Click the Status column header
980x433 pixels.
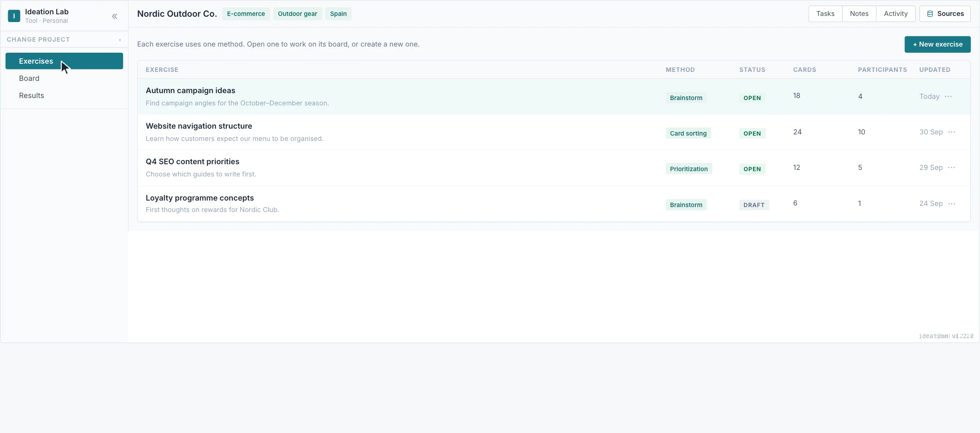752,69
